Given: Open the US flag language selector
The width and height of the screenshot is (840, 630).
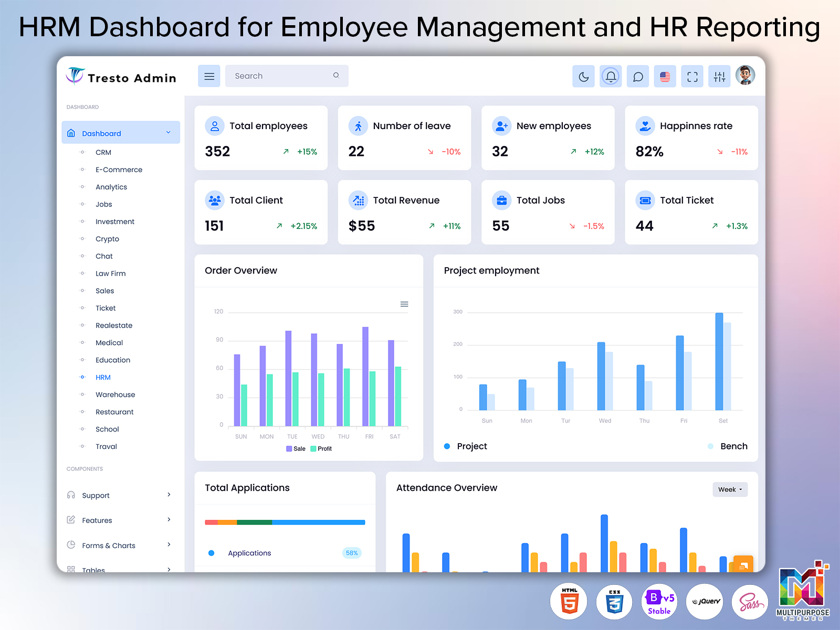Looking at the screenshot, I should point(665,77).
